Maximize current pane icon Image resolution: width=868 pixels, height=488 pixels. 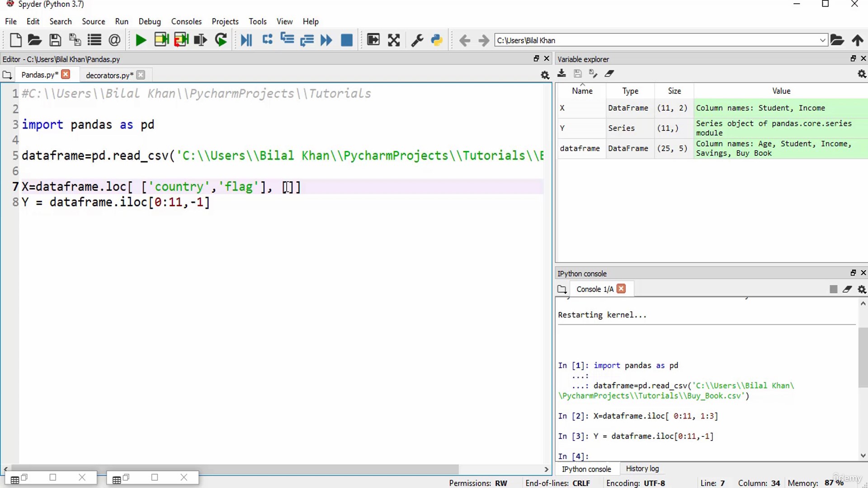coord(394,40)
